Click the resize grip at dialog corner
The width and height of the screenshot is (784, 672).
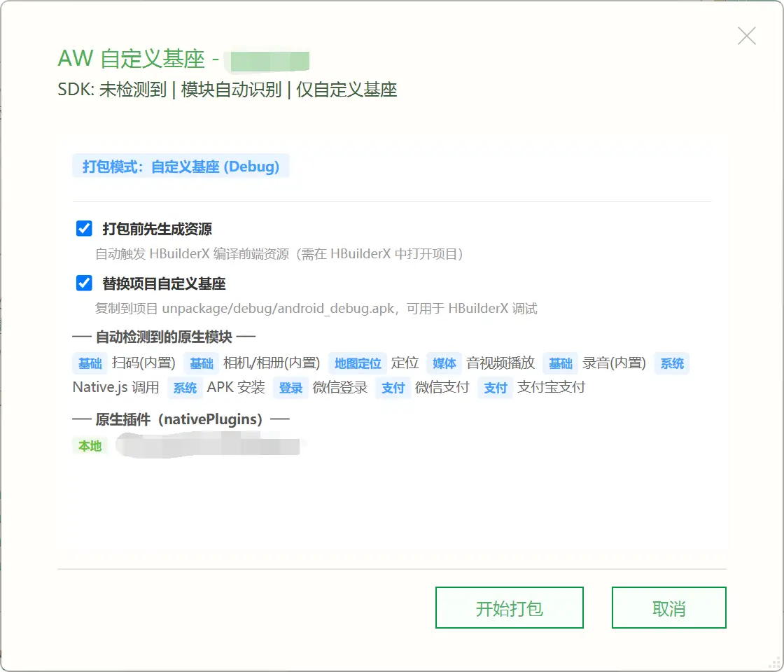pos(774,662)
